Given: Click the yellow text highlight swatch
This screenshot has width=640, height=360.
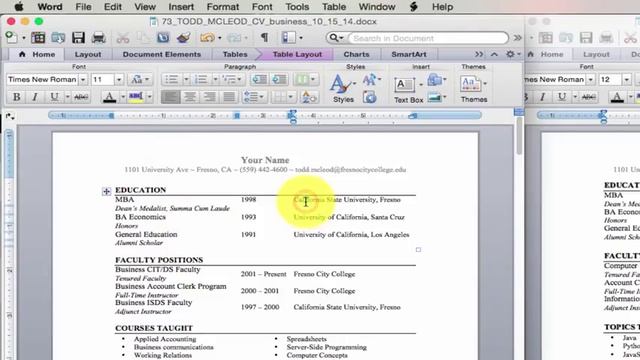Looking at the screenshot, I should click(x=136, y=97).
